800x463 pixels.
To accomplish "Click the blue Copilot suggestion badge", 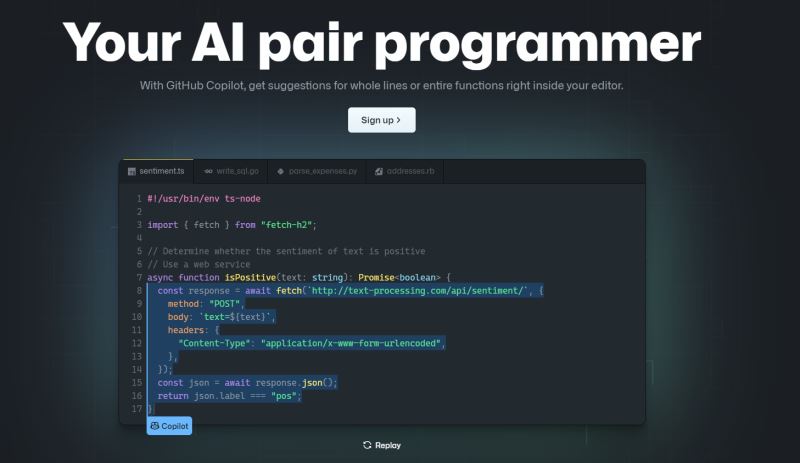I will [169, 426].
